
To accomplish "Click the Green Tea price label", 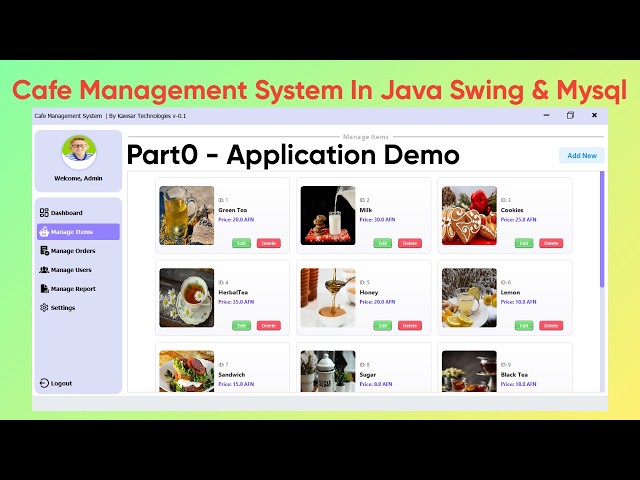I will 236,220.
